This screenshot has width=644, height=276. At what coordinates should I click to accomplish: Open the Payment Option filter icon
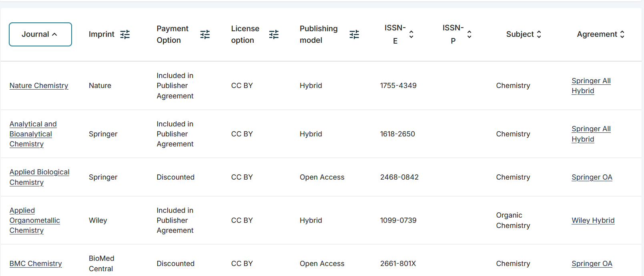coord(205,34)
